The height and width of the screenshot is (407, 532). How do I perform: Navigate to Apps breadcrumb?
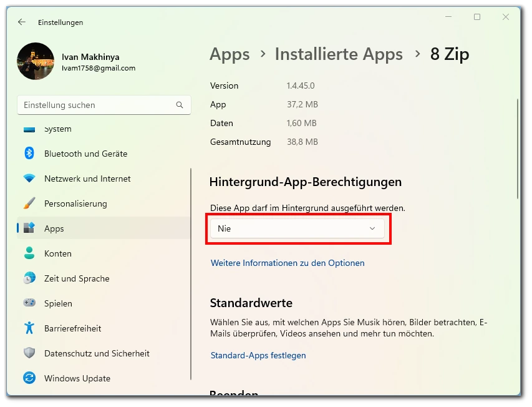point(230,54)
